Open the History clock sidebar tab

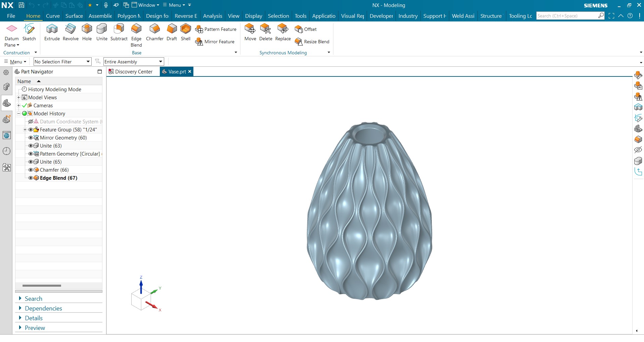[6, 151]
